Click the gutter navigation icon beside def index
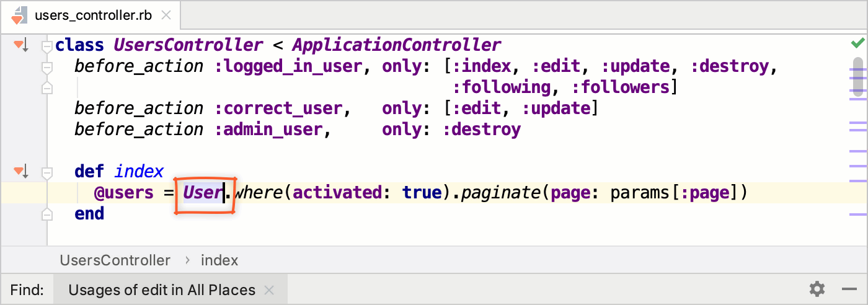 point(20,170)
